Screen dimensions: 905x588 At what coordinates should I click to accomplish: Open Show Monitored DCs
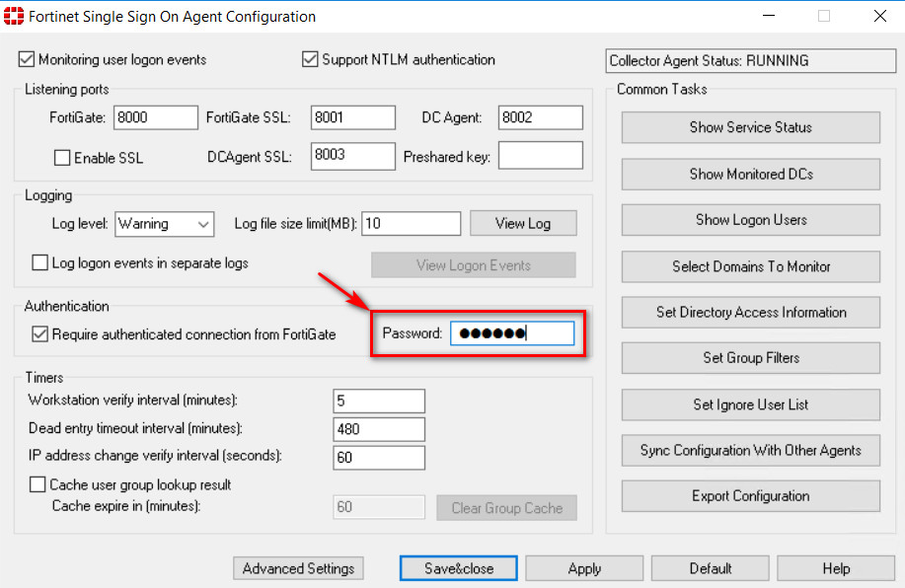click(x=750, y=174)
